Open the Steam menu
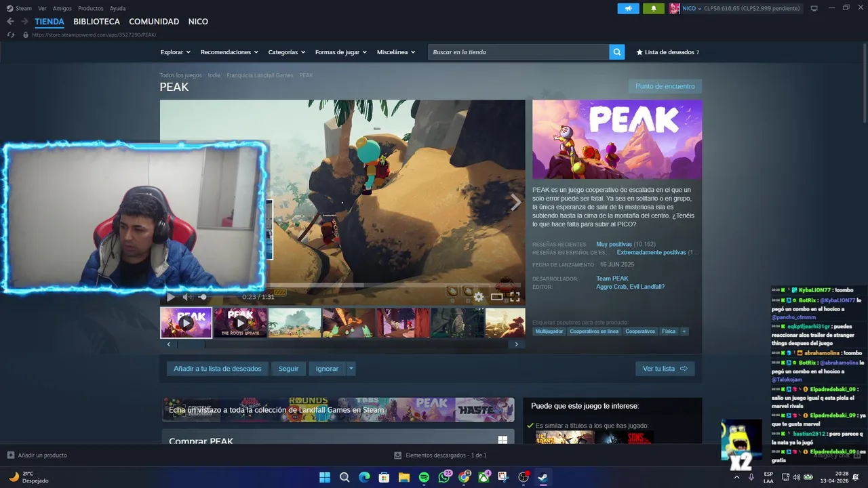Viewport: 868px width, 488px height. [x=24, y=8]
